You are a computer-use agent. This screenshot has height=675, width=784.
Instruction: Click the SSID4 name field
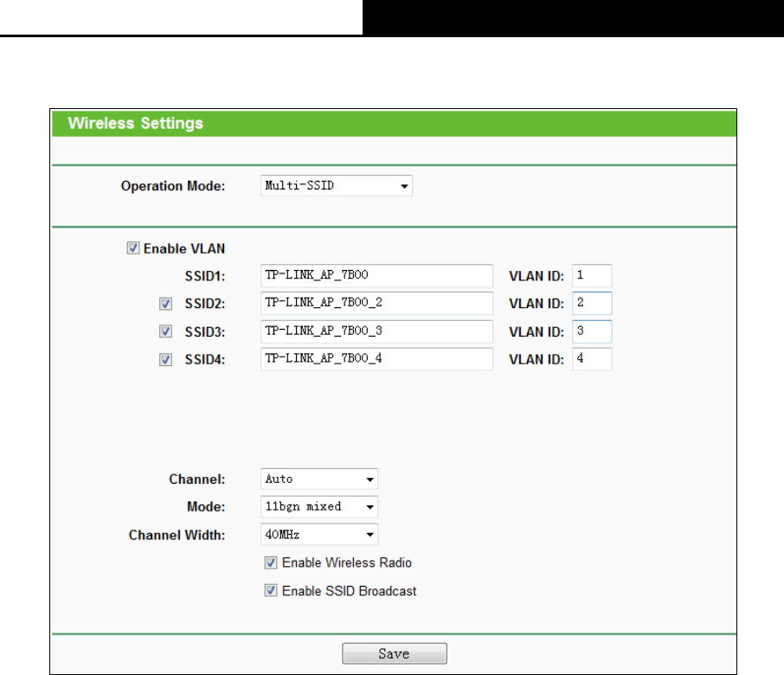tap(377, 359)
